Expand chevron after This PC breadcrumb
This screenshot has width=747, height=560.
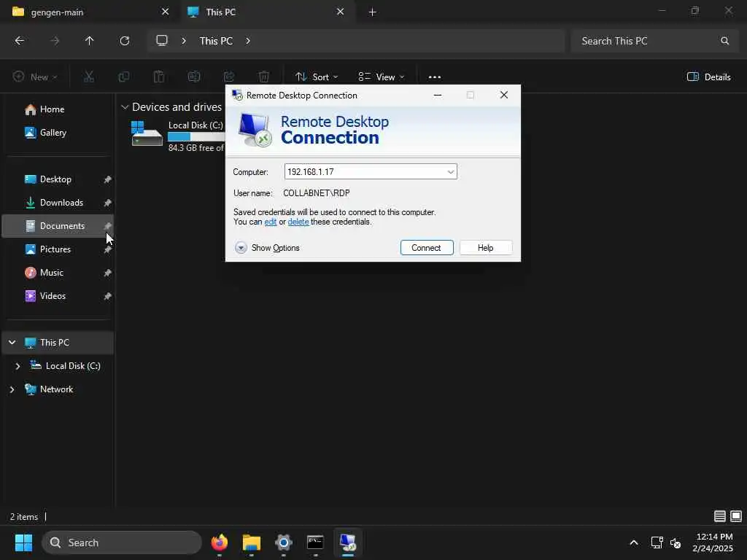[x=248, y=41]
